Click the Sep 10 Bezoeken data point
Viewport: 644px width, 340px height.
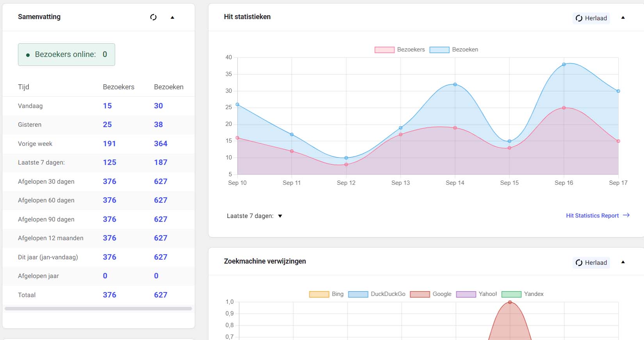[x=237, y=104]
